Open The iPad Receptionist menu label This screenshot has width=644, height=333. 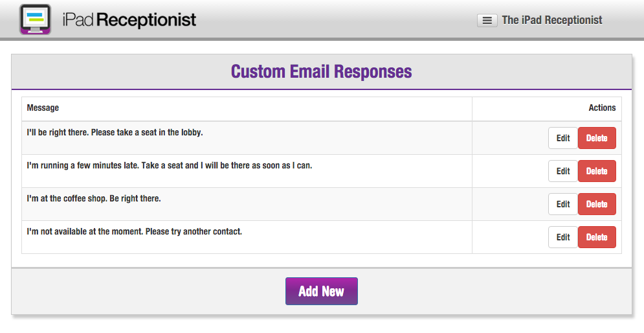point(552,20)
